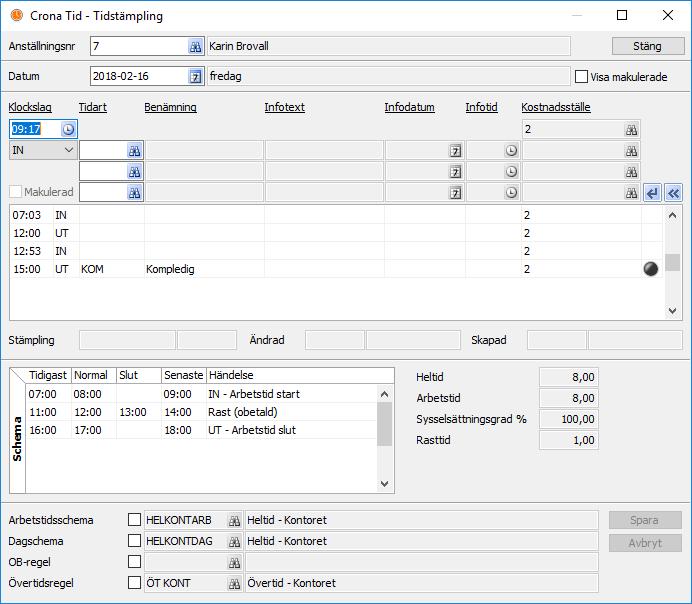Open Tidart lookup binoculars in Makulerad row

134,192
